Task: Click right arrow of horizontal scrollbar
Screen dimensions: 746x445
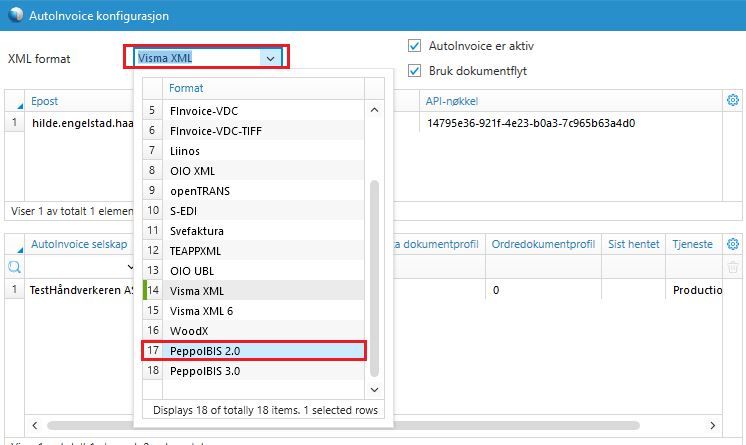Action: (x=712, y=425)
